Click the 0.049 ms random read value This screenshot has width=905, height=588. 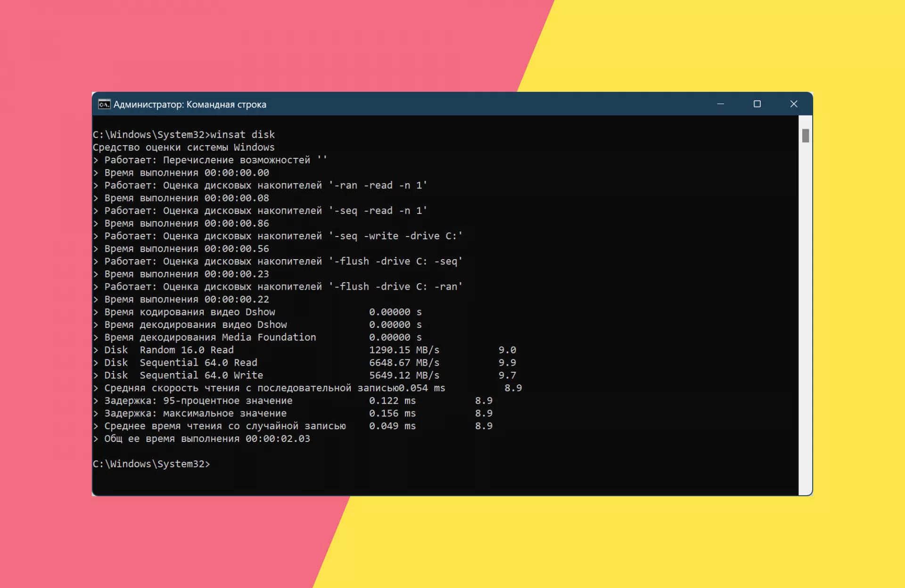pyautogui.click(x=392, y=426)
